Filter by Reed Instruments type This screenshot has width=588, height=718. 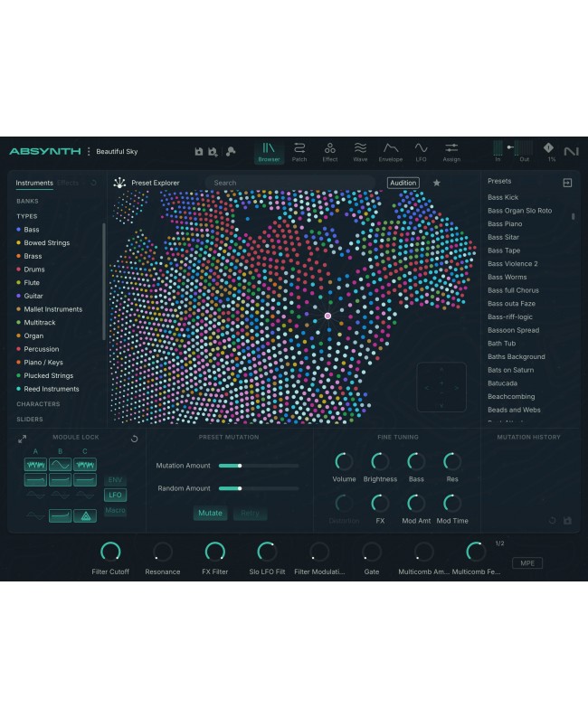[x=48, y=389]
